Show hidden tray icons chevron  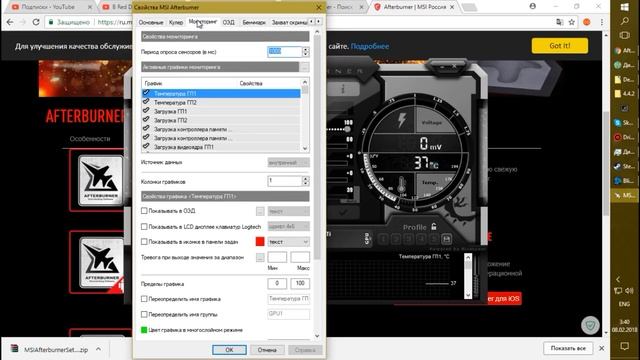[x=618, y=279]
